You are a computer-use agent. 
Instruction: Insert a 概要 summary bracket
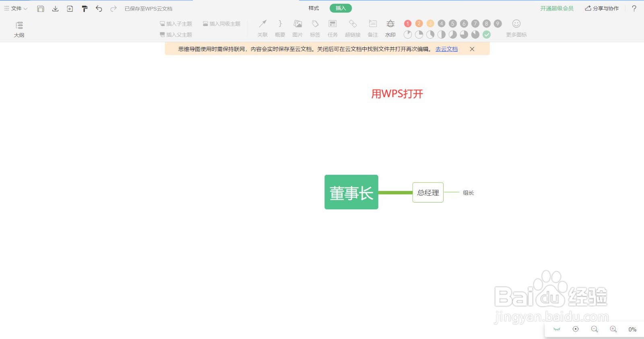(x=280, y=29)
